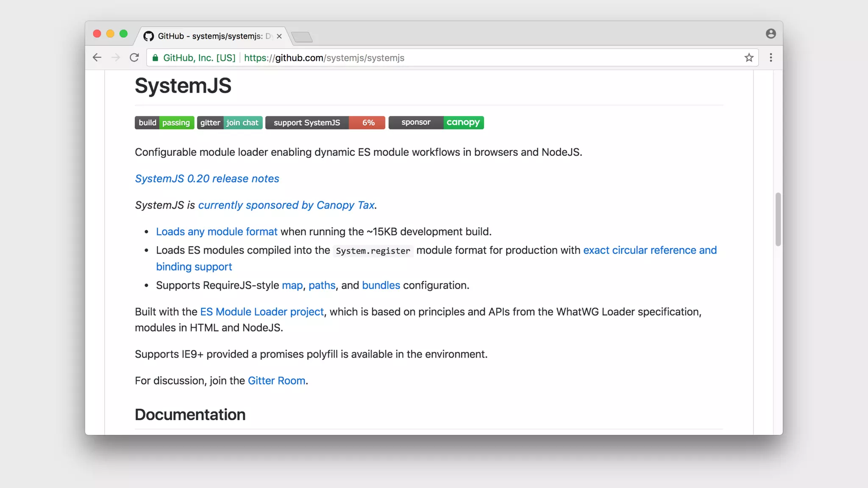This screenshot has height=488, width=868.
Task: Reload the page with refresh icon
Action: point(134,58)
